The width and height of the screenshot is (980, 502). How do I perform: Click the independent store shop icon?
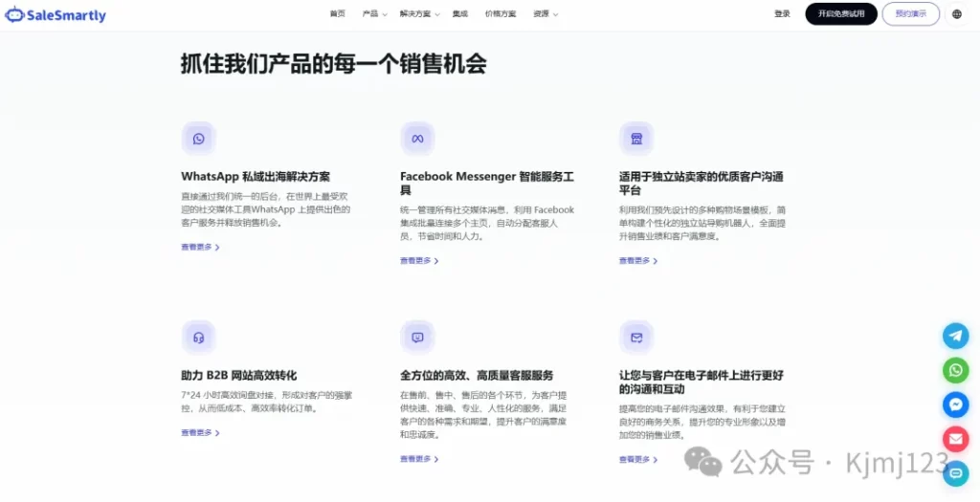(x=636, y=139)
